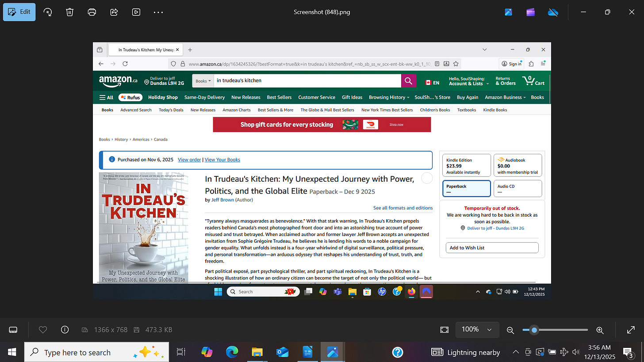Select Amazon Charts in the Books subnav

[x=237, y=110]
